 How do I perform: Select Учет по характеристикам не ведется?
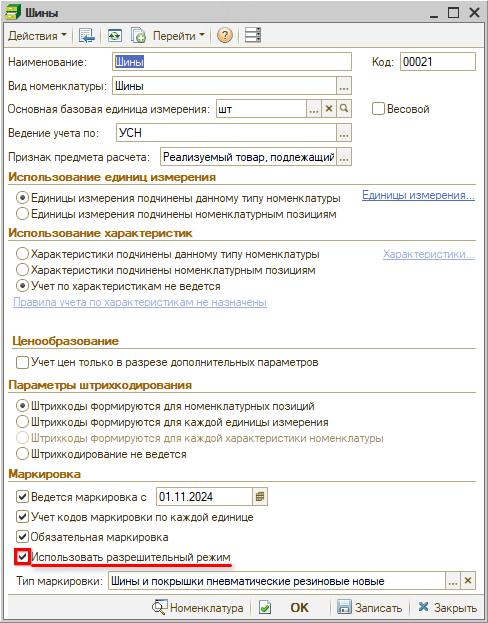coord(23,286)
